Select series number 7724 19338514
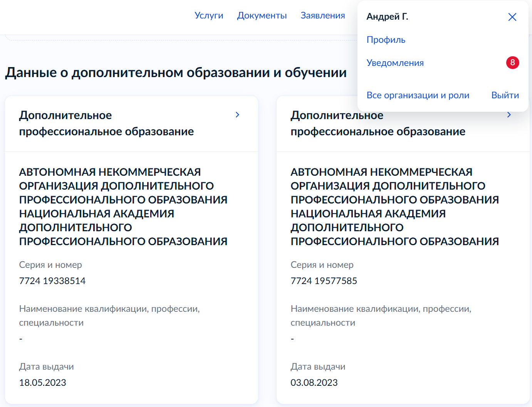This screenshot has height=407, width=532. tap(52, 281)
